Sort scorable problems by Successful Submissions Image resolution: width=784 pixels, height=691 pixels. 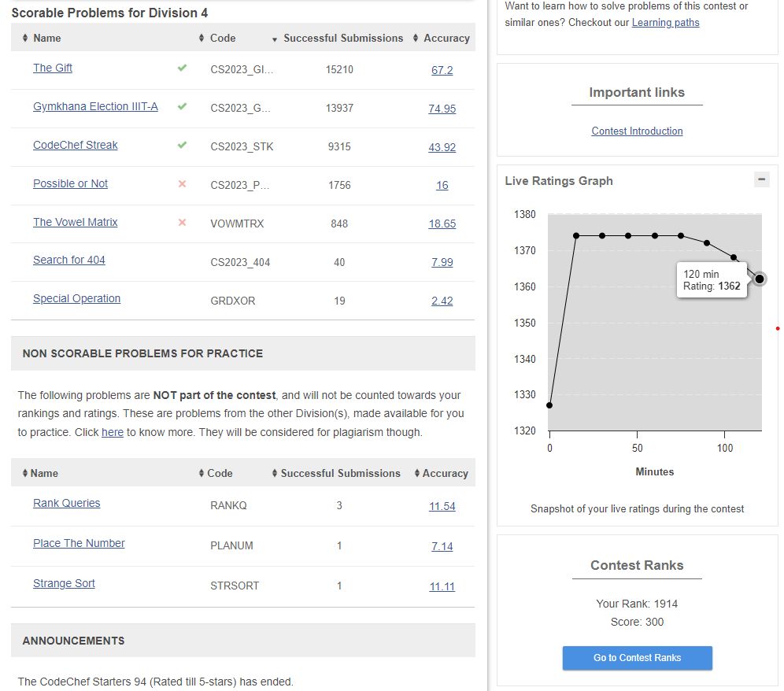[x=342, y=38]
